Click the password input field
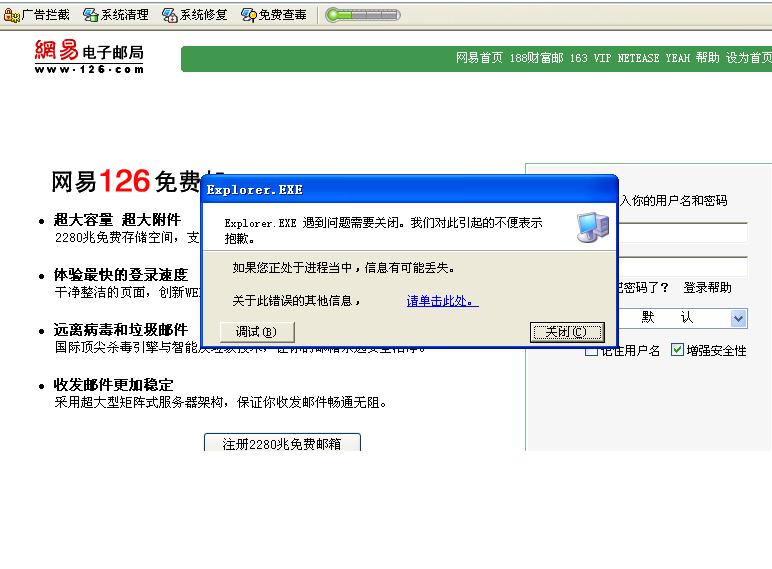The width and height of the screenshot is (772, 569). 683,266
